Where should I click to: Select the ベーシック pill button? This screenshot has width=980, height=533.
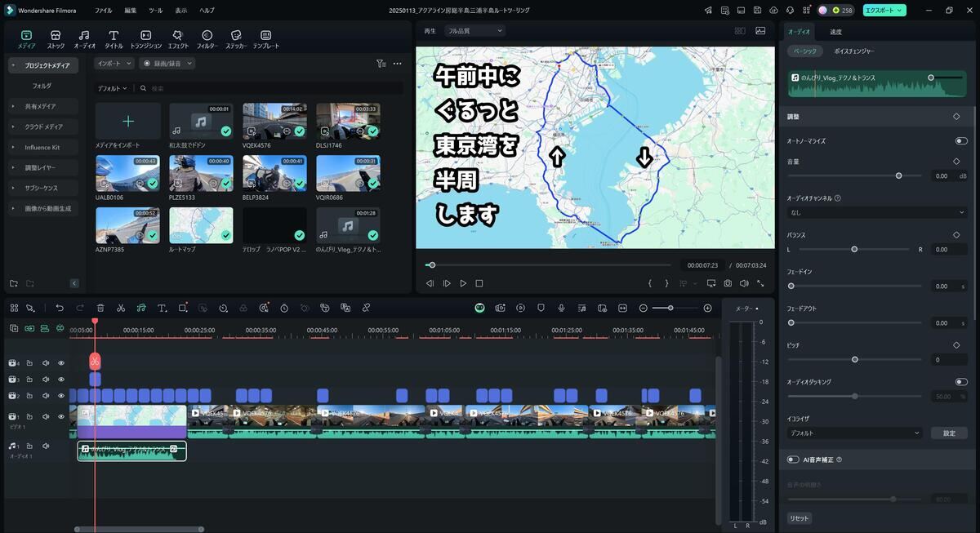[805, 51]
